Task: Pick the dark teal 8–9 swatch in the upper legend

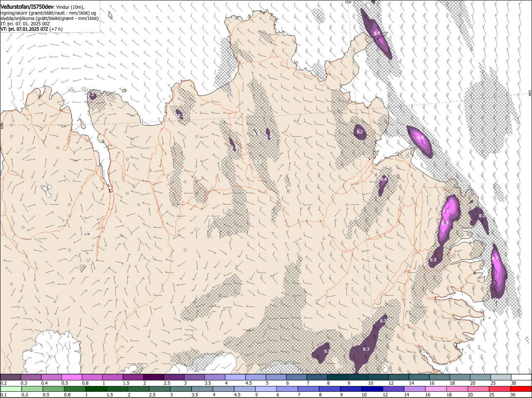Action: click(337, 377)
